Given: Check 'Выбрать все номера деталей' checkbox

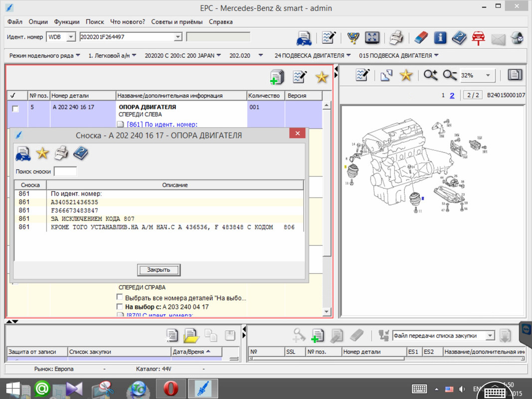Looking at the screenshot, I should coord(120,298).
